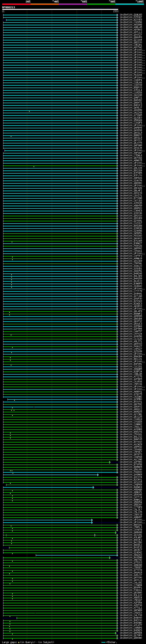Open hit UniRef100_P25387
146x644 pixels.
[131, 17]
